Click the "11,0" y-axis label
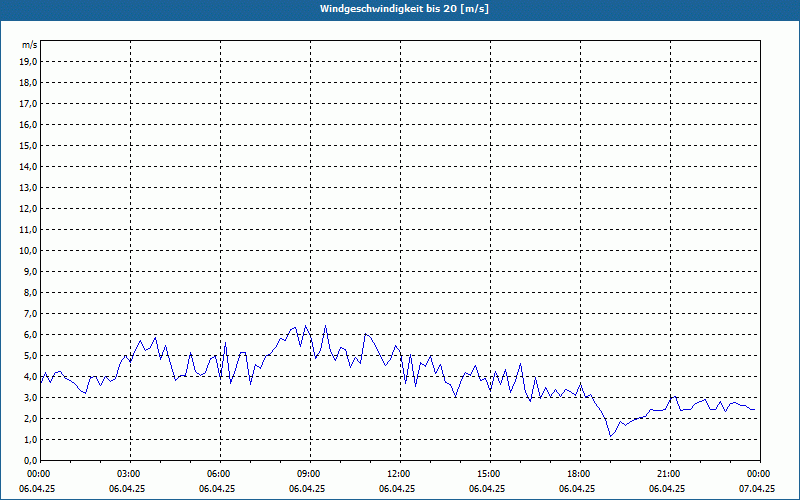 [x=28, y=230]
